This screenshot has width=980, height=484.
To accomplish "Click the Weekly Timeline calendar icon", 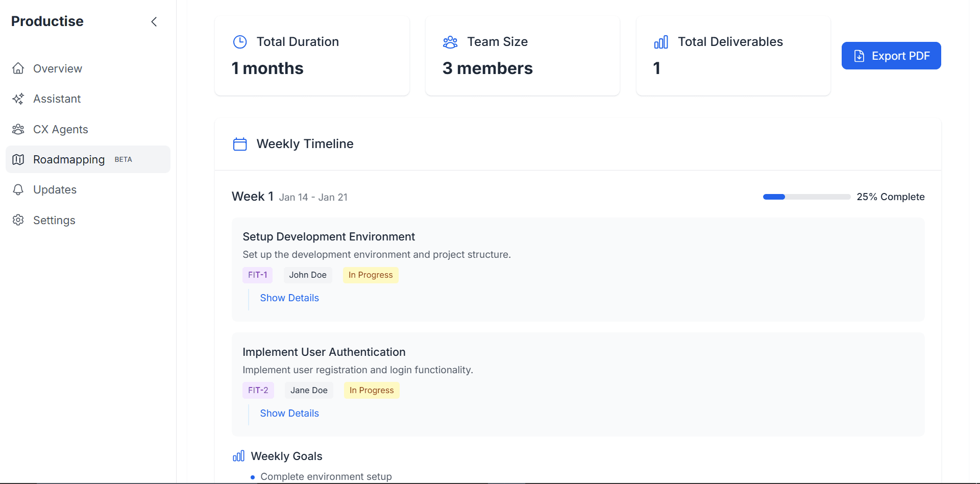I will tap(240, 144).
